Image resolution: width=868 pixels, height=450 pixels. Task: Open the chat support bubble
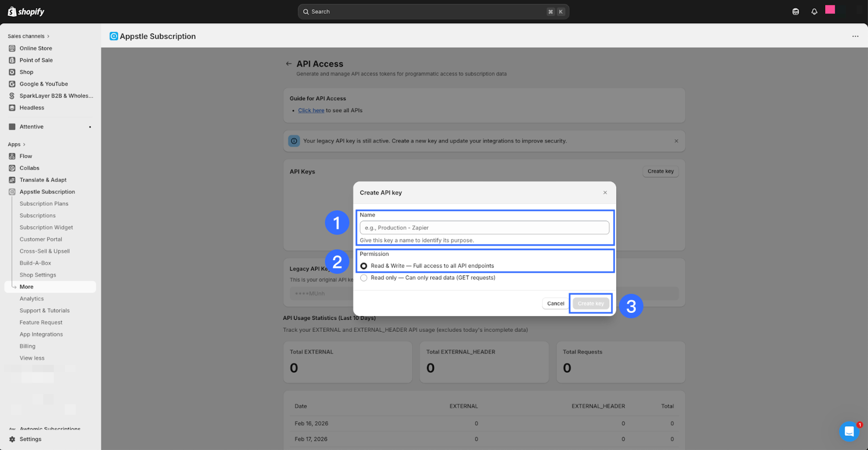(849, 432)
